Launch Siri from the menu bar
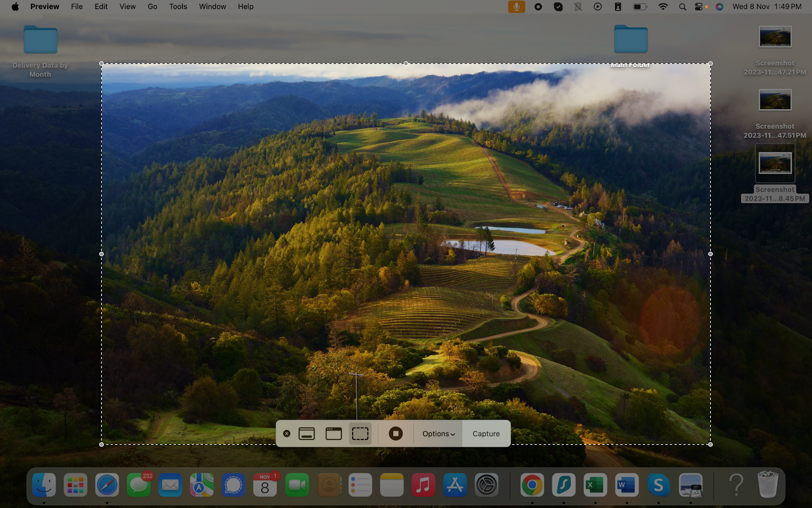This screenshot has width=812, height=508. tap(719, 7)
